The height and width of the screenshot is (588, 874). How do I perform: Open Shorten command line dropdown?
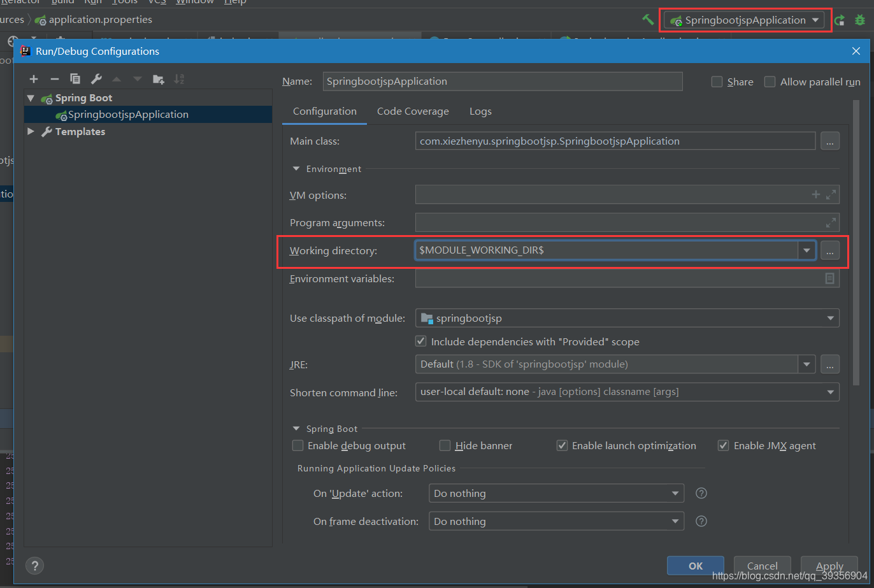(627, 392)
